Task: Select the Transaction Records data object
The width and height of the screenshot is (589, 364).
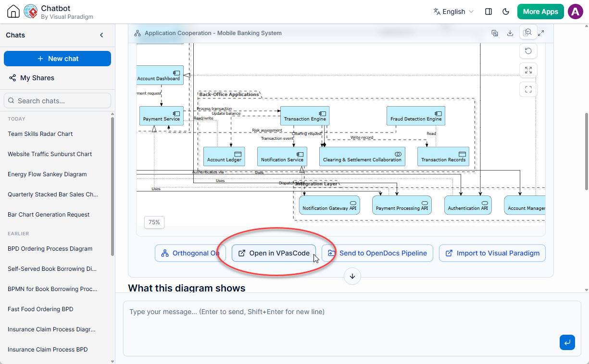Action: click(x=443, y=157)
